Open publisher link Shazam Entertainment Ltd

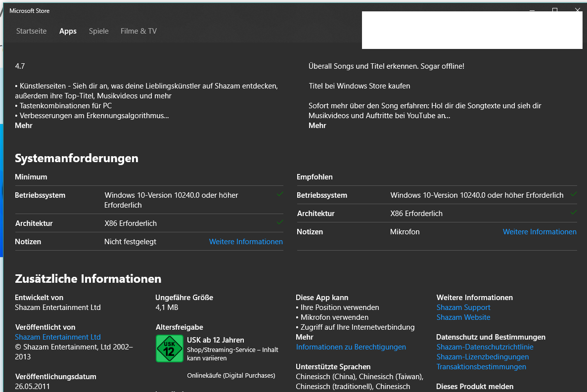click(x=58, y=337)
